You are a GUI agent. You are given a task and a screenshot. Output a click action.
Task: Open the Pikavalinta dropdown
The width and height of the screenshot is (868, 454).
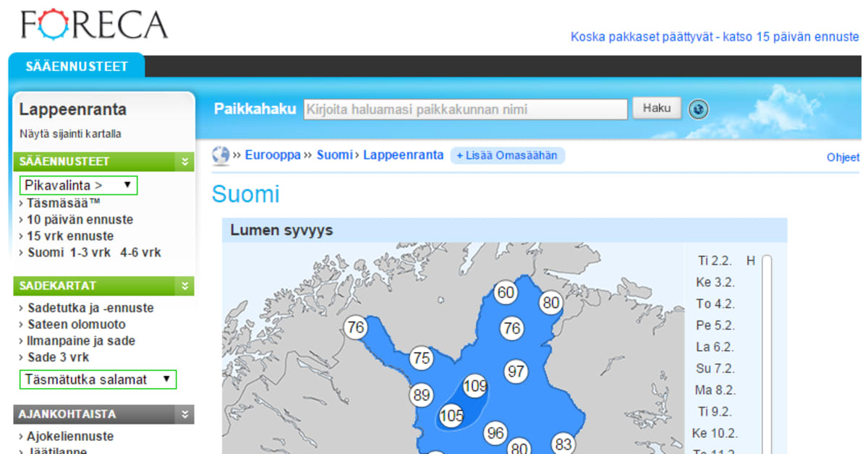(x=78, y=185)
